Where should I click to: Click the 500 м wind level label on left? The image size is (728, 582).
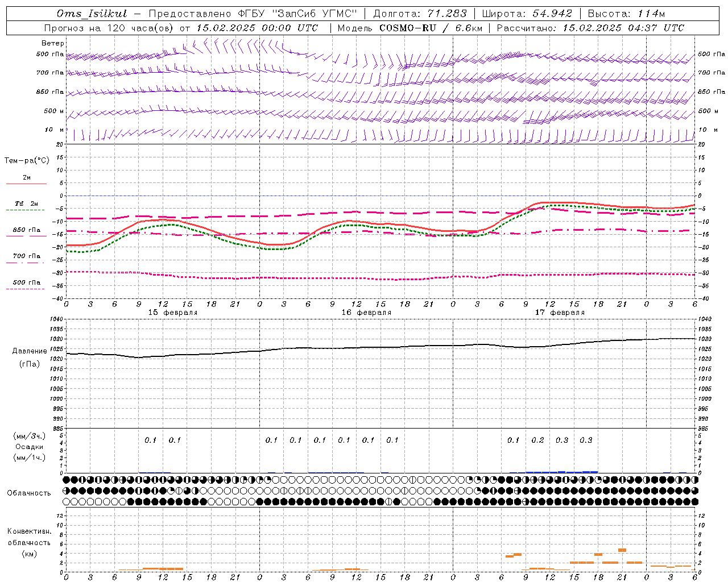(54, 111)
